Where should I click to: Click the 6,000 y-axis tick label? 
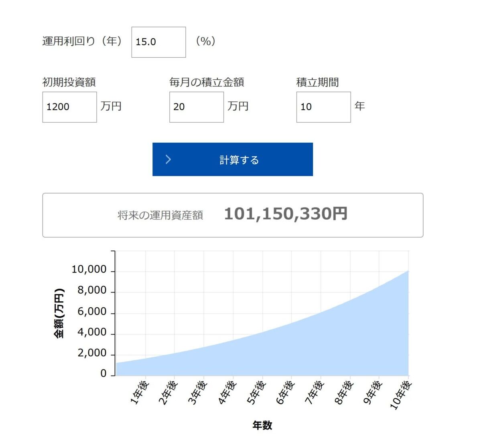[x=92, y=311]
